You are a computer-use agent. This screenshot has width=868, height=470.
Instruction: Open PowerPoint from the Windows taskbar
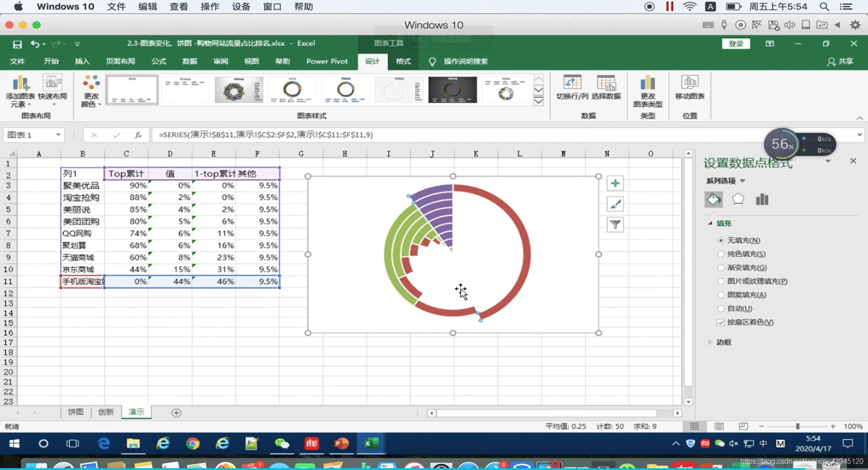pyautogui.click(x=341, y=443)
